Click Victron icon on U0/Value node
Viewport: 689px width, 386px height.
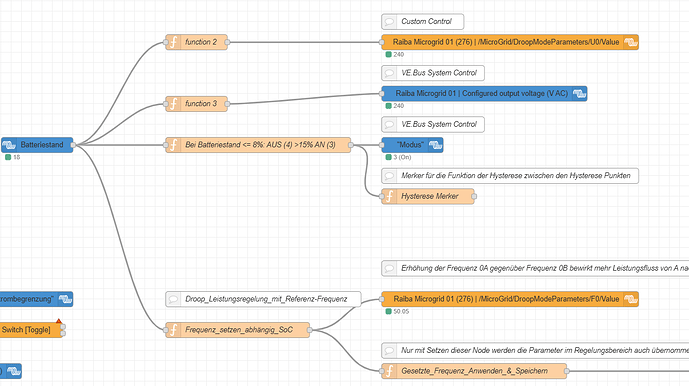point(631,42)
